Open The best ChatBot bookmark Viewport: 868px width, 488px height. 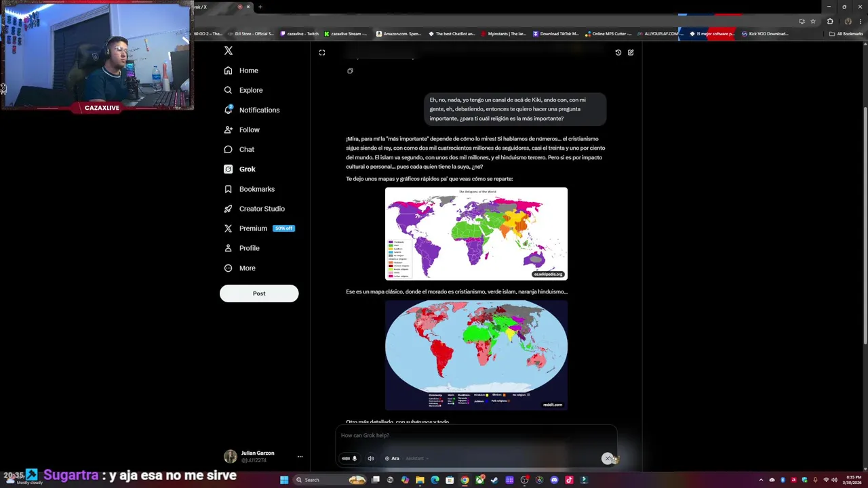coord(452,34)
